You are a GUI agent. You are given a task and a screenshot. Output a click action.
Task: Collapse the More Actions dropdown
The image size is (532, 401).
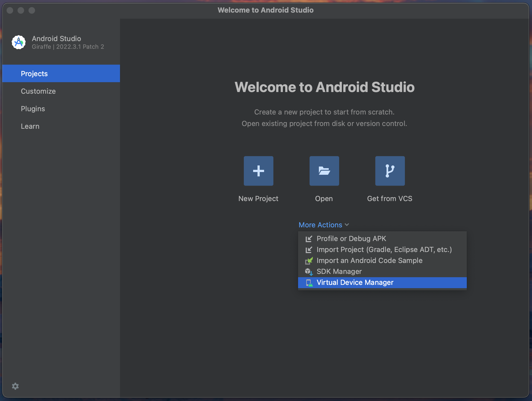tap(320, 225)
